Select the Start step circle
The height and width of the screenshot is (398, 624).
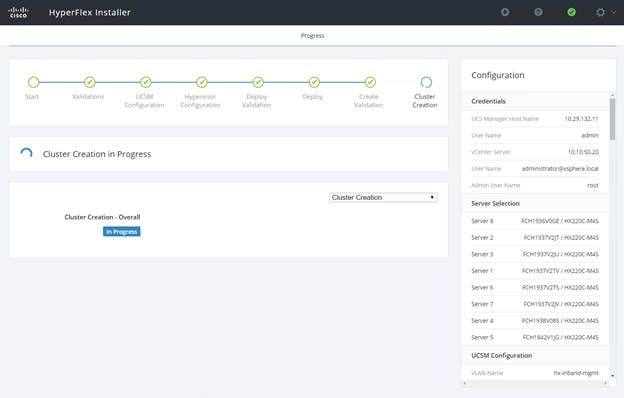click(33, 82)
